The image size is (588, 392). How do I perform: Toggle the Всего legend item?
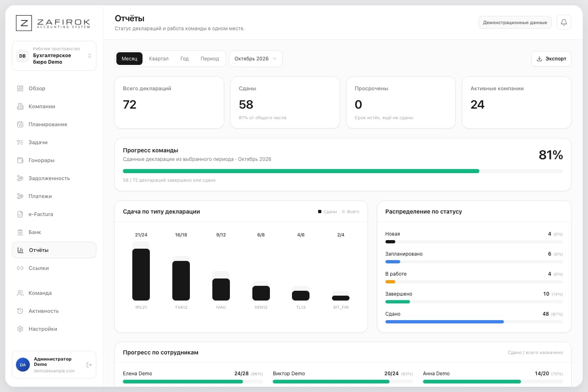[x=350, y=212]
